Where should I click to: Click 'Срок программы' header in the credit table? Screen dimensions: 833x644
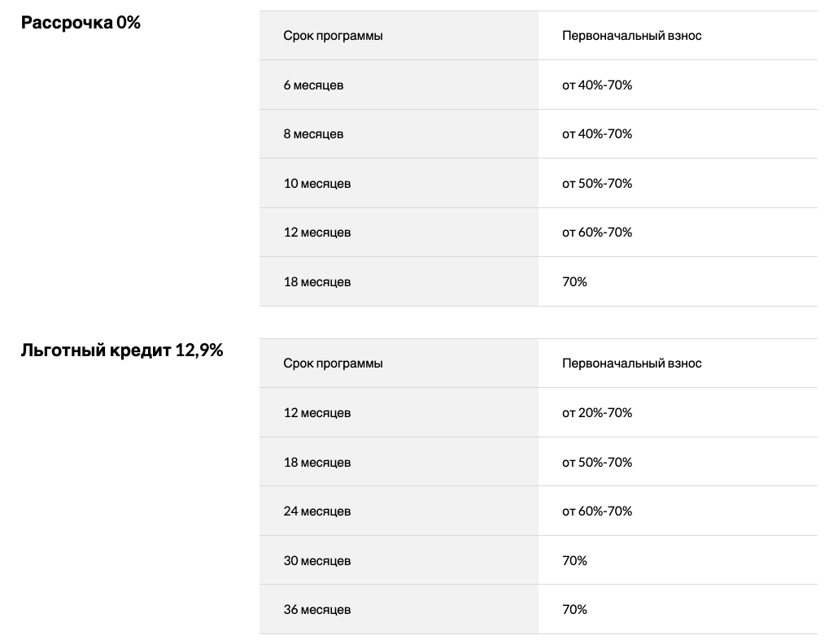point(333,363)
